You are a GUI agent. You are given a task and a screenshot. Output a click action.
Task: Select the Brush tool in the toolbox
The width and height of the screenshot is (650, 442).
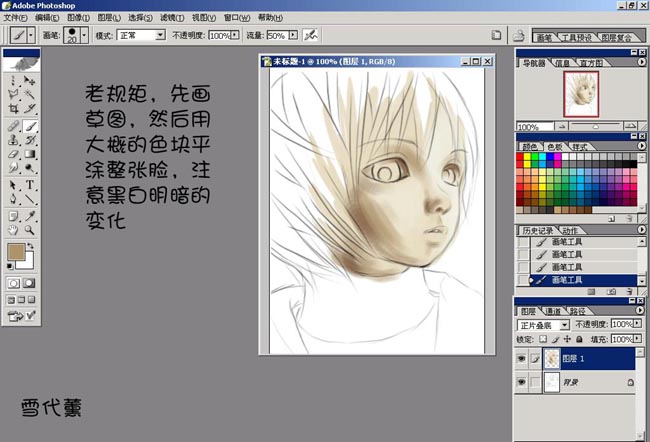click(x=30, y=127)
